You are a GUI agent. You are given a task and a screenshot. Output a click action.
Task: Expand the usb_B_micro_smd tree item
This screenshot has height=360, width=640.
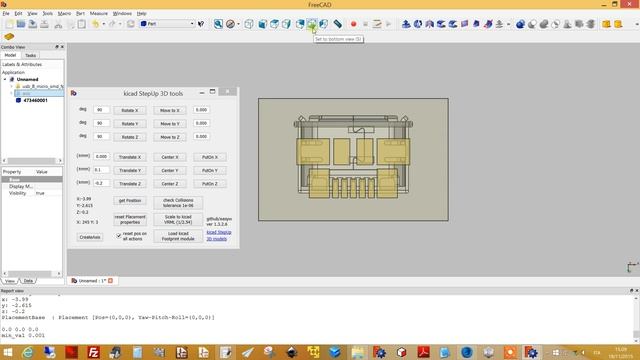click(x=11, y=86)
